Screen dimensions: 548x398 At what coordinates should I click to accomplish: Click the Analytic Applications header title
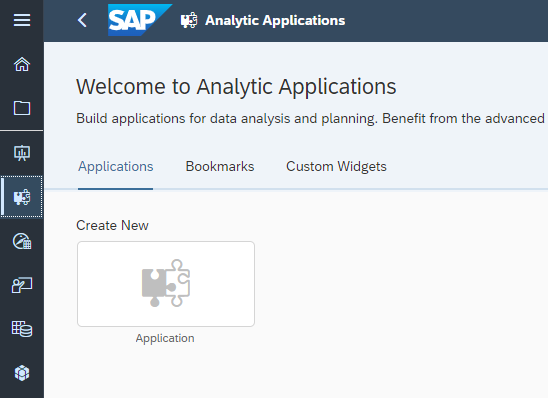(x=275, y=21)
